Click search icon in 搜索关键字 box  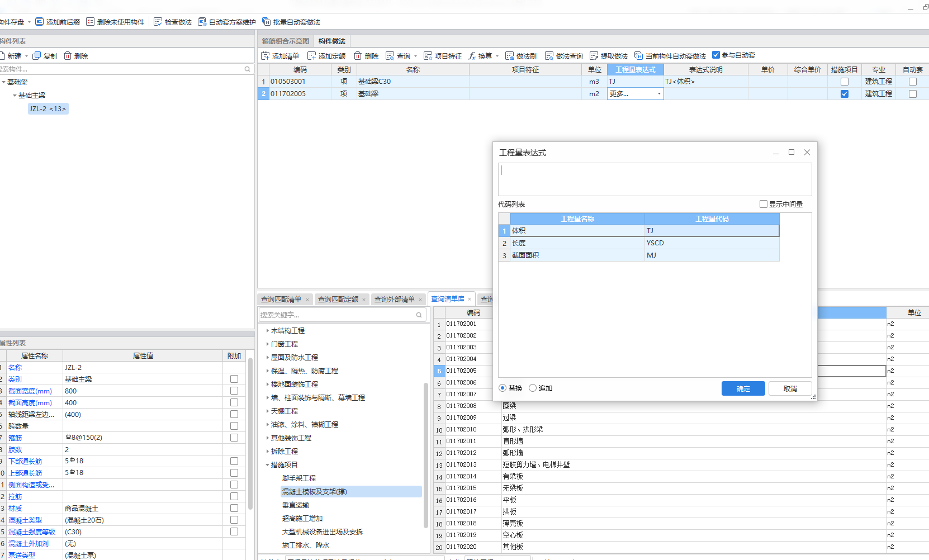[419, 315]
